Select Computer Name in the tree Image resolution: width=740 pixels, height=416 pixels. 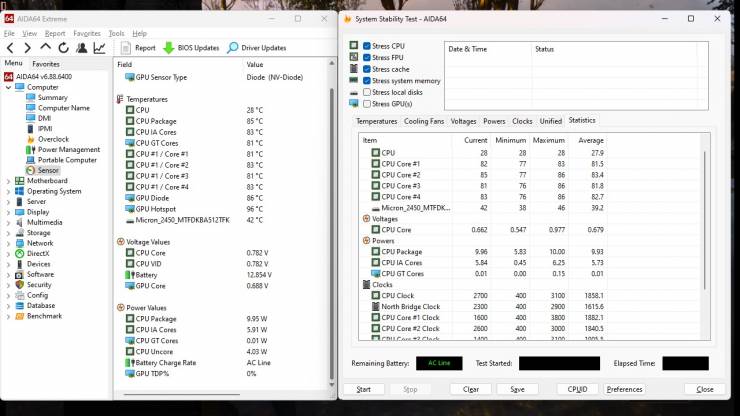coord(64,108)
